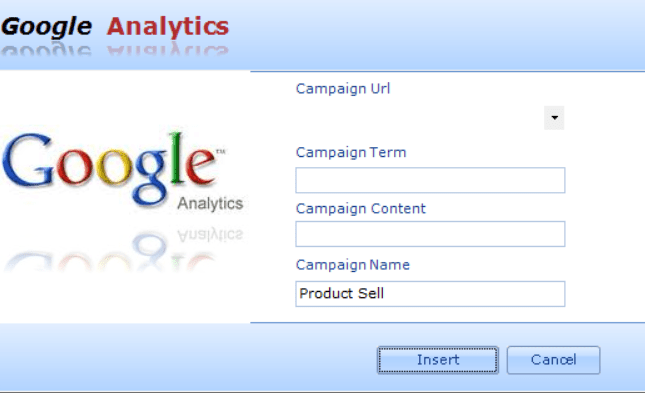Viewport: 645px width, 394px height.
Task: Focus the Campaign Content text field
Action: pyautogui.click(x=430, y=234)
